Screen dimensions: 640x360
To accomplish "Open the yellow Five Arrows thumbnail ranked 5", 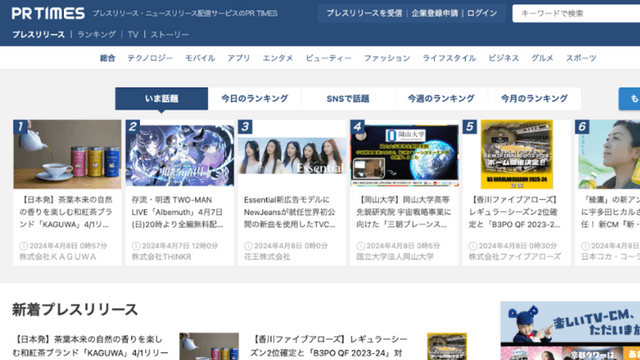I will [517, 154].
